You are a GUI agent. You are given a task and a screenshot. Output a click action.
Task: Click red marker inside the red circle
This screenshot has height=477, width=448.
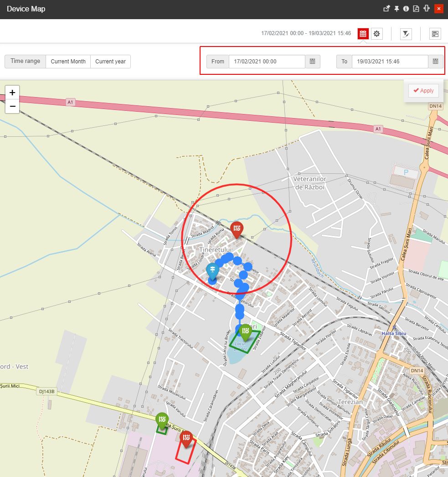pyautogui.click(x=237, y=228)
